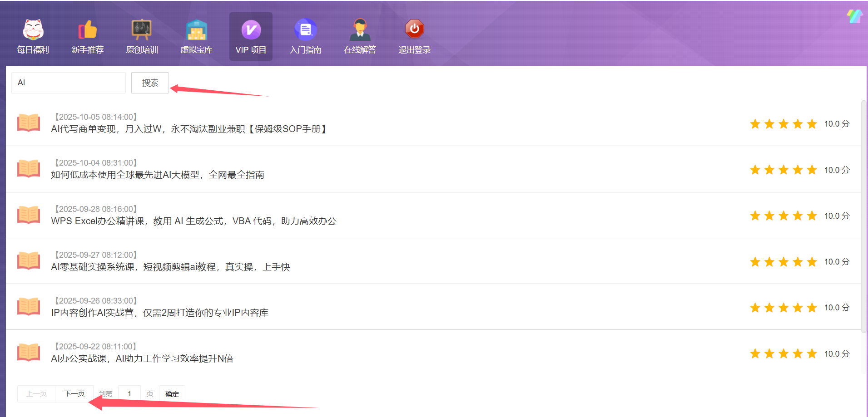
Task: Open the WPS Excel办公精讲课 article
Action: coord(193,221)
